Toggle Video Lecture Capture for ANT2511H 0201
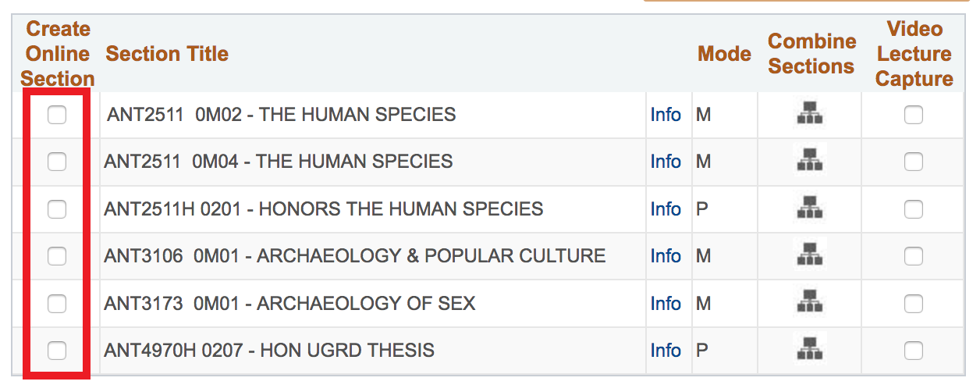Screen dimensions: 980x392 913,208
